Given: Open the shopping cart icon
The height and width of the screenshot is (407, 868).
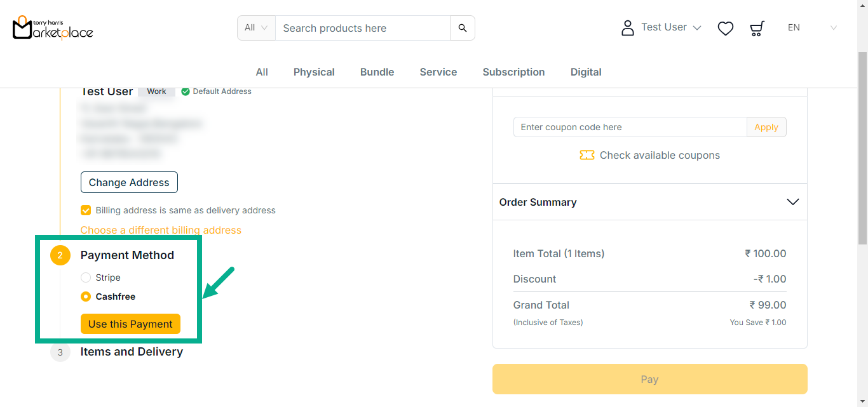Looking at the screenshot, I should pos(757,28).
